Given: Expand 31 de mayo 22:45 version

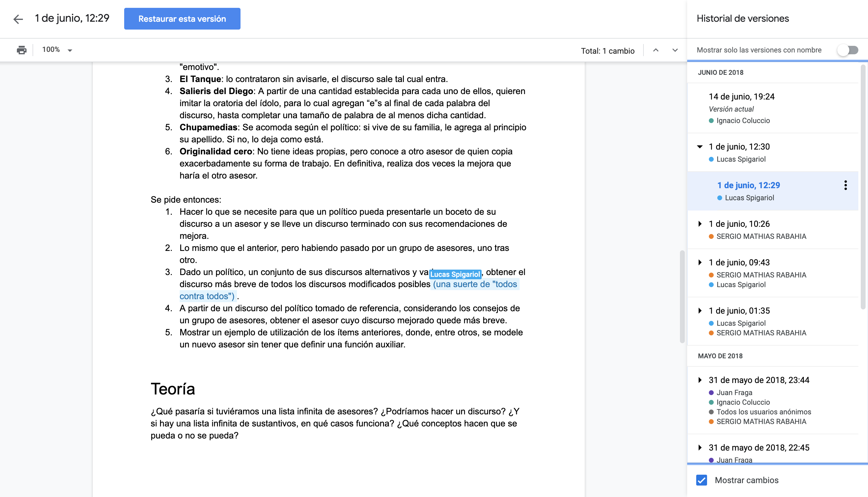Looking at the screenshot, I should (x=700, y=448).
